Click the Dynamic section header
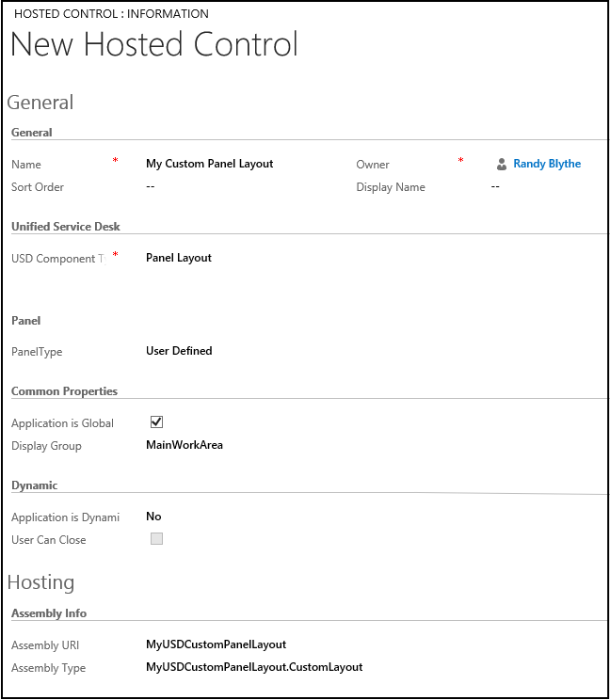The image size is (610, 700). click(x=35, y=485)
